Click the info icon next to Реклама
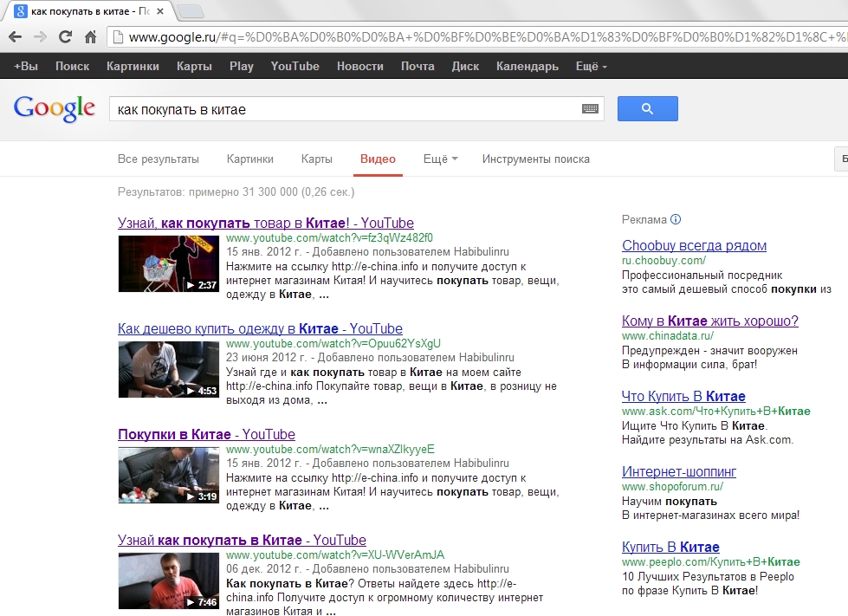This screenshot has height=616, width=848. pyautogui.click(x=676, y=219)
